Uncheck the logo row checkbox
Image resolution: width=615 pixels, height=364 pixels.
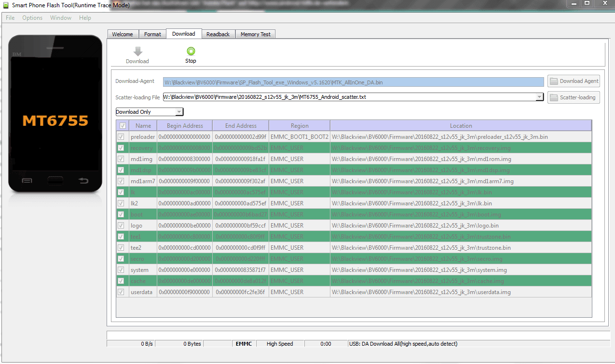coord(121,226)
